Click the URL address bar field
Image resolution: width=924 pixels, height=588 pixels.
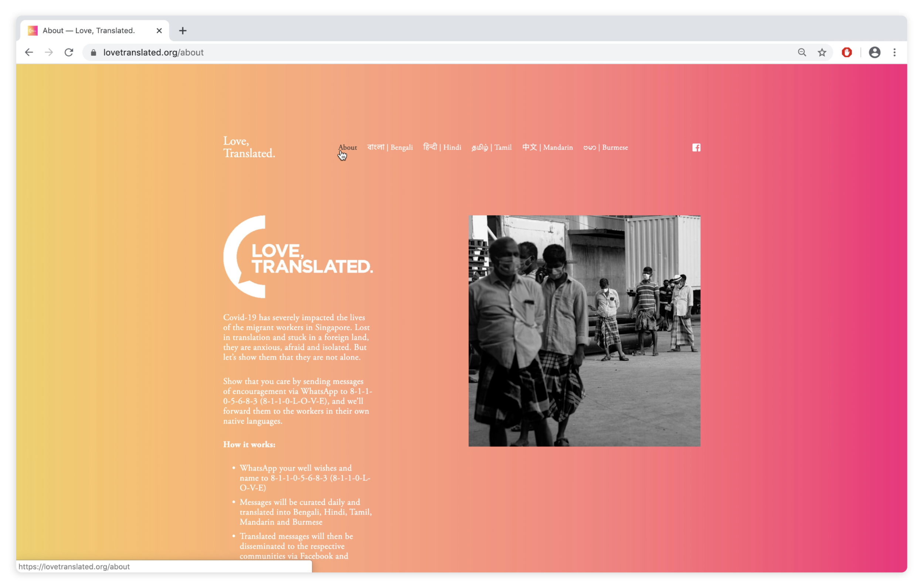pos(422,52)
